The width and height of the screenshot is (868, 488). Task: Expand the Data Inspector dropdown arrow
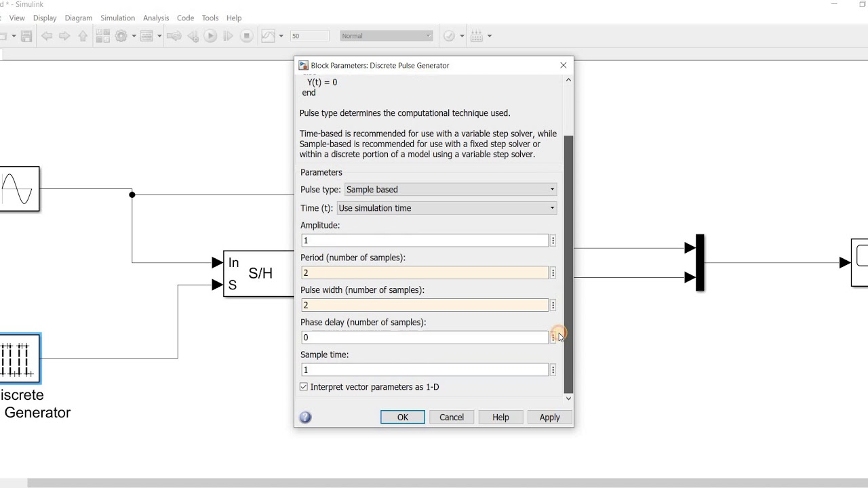click(x=281, y=36)
